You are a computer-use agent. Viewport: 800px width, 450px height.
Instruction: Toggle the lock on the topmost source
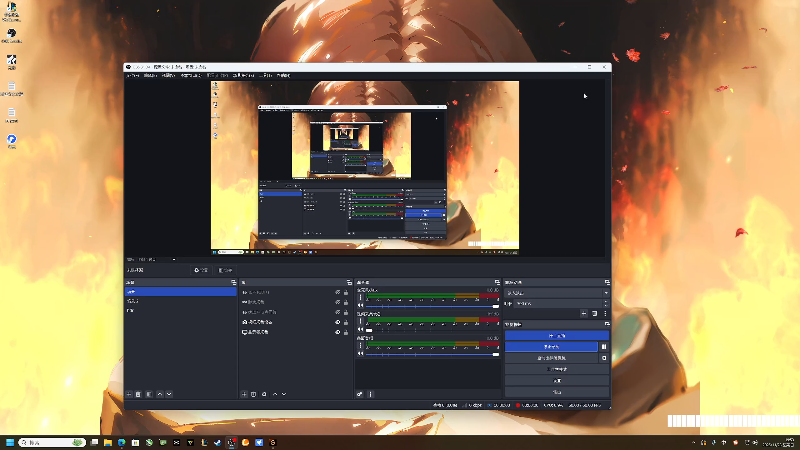click(346, 292)
